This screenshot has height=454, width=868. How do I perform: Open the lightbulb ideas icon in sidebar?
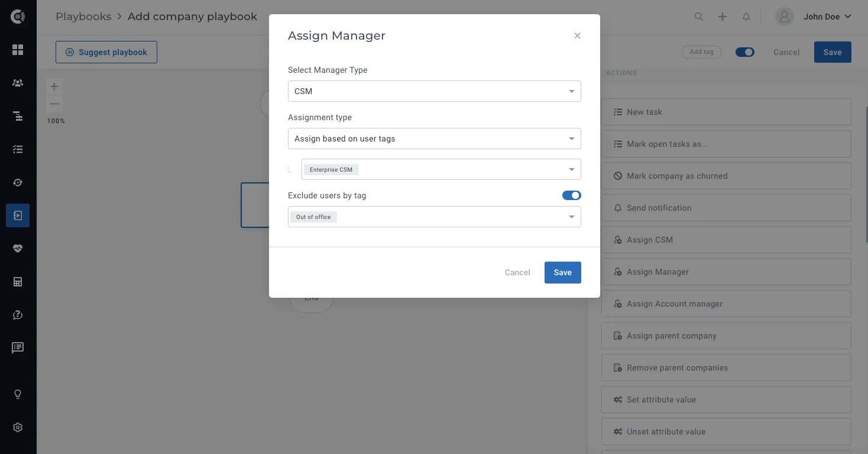coord(18,394)
